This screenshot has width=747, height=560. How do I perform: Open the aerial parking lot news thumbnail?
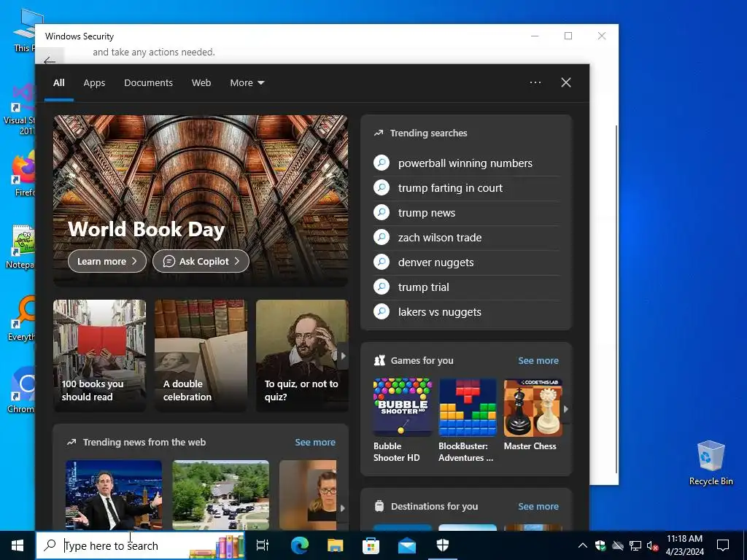pos(220,495)
